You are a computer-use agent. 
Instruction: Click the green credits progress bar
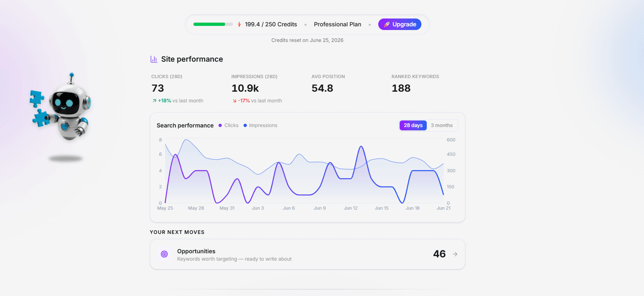pyautogui.click(x=213, y=24)
